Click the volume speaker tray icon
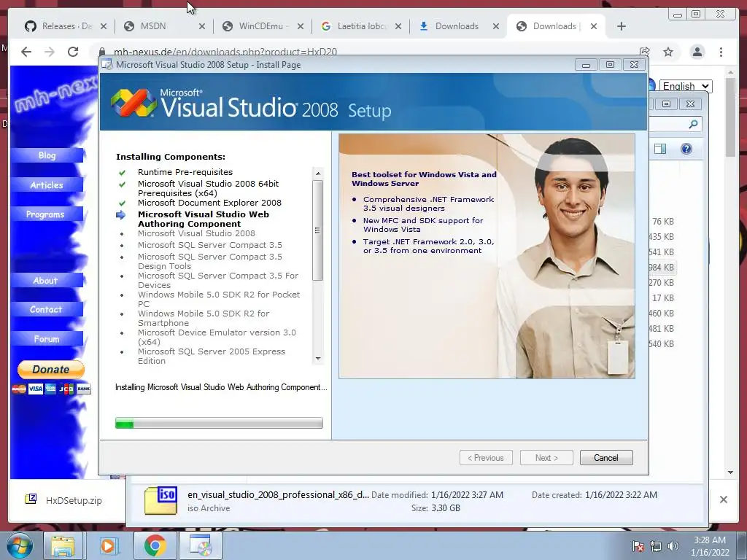This screenshot has height=560, width=747. [673, 546]
